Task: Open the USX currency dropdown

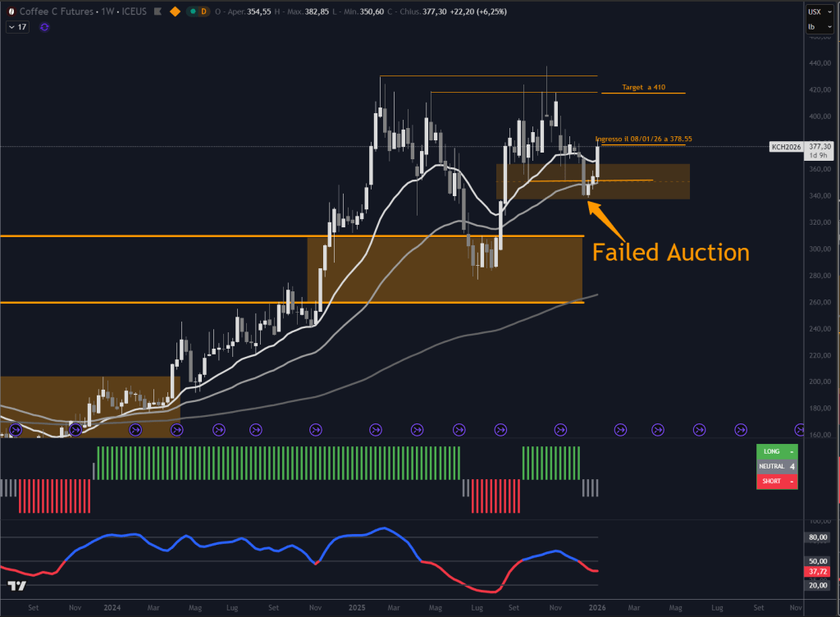Action: [x=819, y=11]
